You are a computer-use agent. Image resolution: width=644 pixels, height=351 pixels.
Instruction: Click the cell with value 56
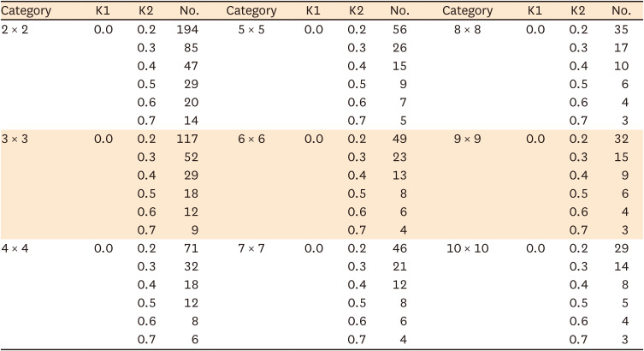coord(399,30)
